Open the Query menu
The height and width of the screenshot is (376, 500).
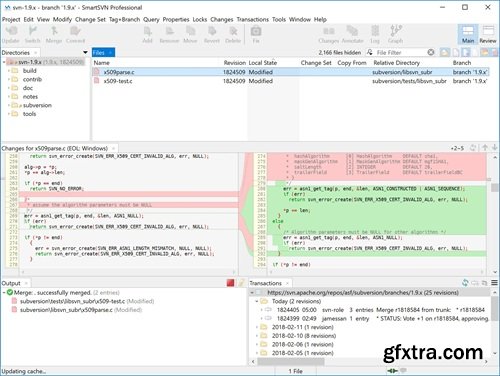(x=151, y=19)
